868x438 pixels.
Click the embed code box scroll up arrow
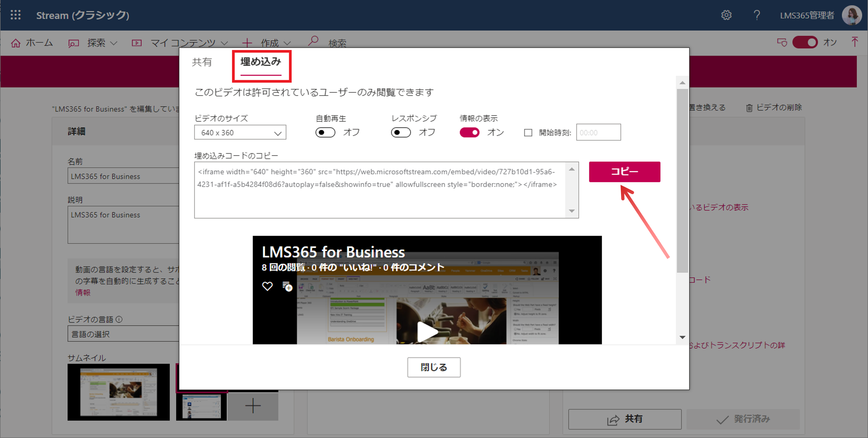[572, 169]
